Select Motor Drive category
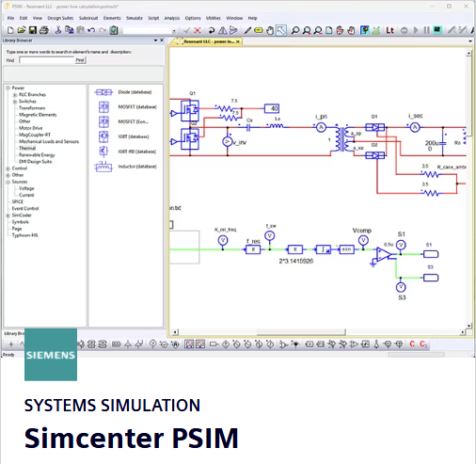Image resolution: width=476 pixels, height=464 pixels. [30, 128]
